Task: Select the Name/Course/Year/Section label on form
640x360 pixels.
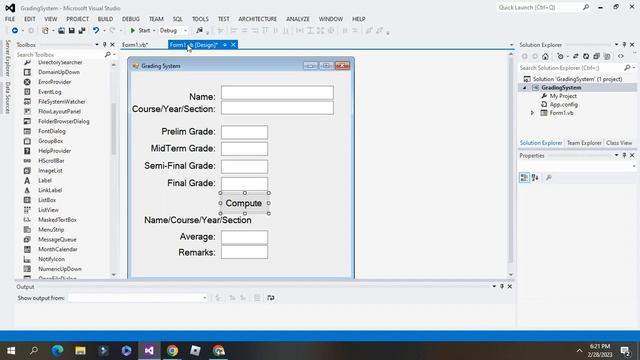Action: point(198,220)
